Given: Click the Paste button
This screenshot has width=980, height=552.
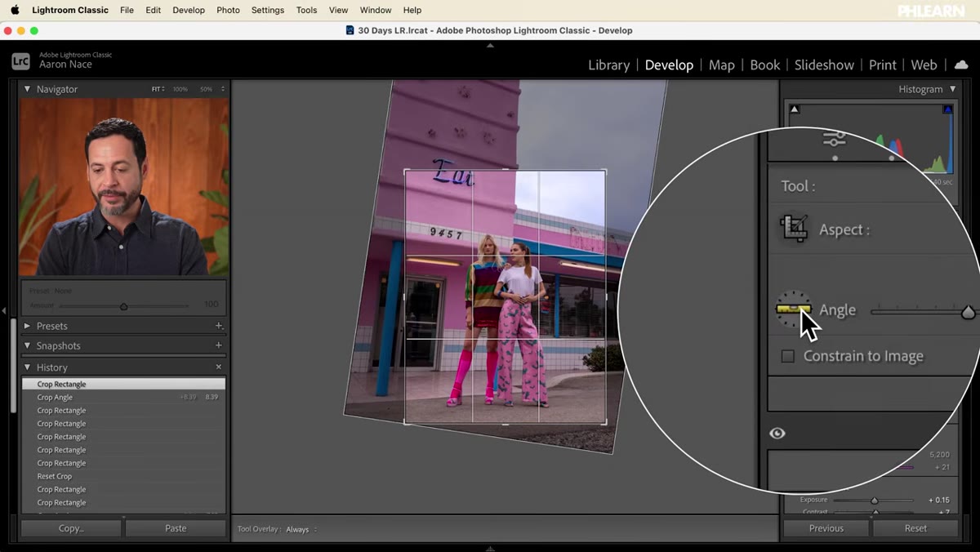Looking at the screenshot, I should coord(176,528).
